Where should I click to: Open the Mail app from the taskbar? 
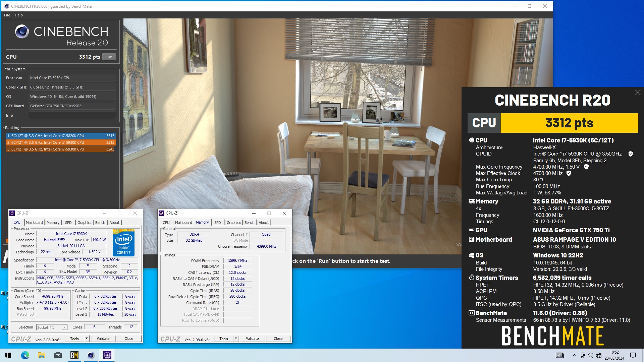click(x=58, y=355)
